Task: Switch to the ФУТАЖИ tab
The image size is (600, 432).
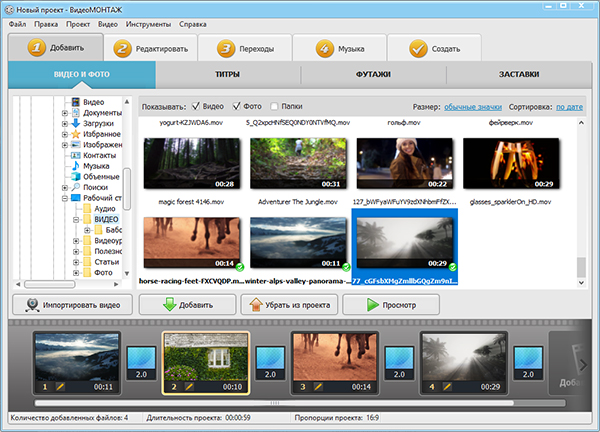Action: click(x=373, y=75)
